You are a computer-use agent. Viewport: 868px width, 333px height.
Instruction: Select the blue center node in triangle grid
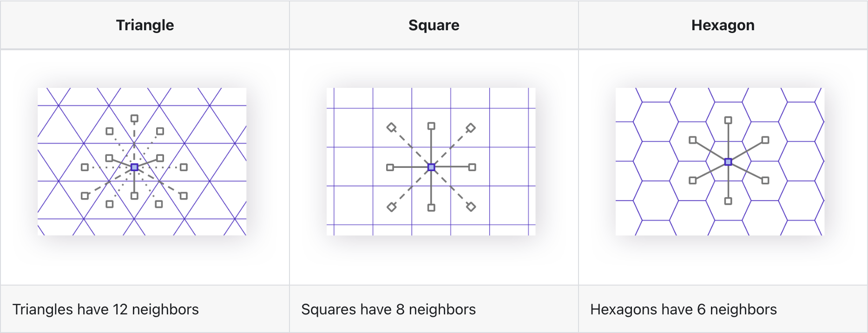pyautogui.click(x=134, y=167)
